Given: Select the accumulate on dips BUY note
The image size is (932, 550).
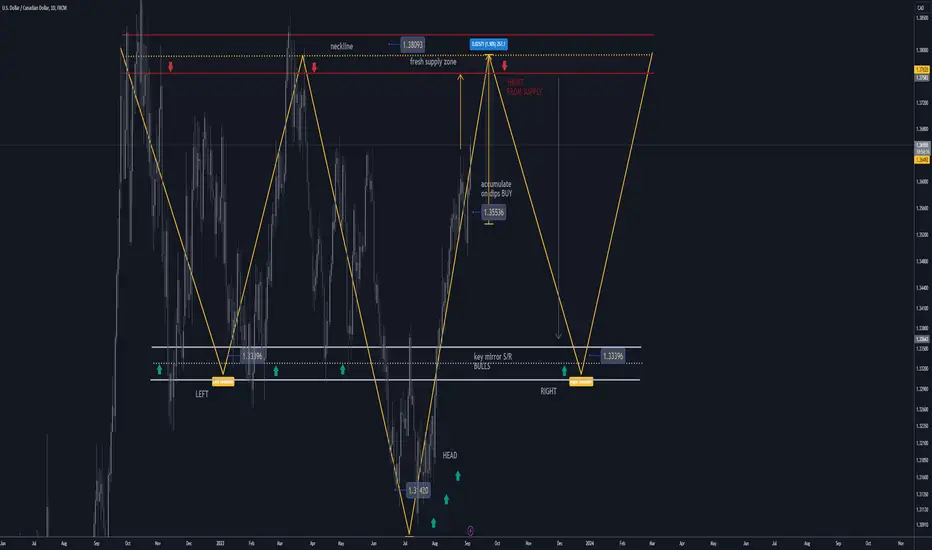Looking at the screenshot, I should pos(496,188).
